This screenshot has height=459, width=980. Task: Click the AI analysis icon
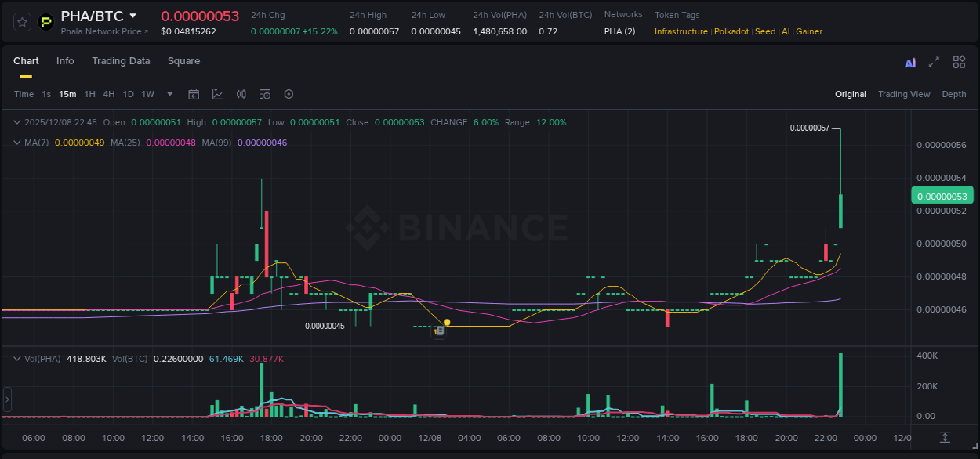(x=910, y=61)
